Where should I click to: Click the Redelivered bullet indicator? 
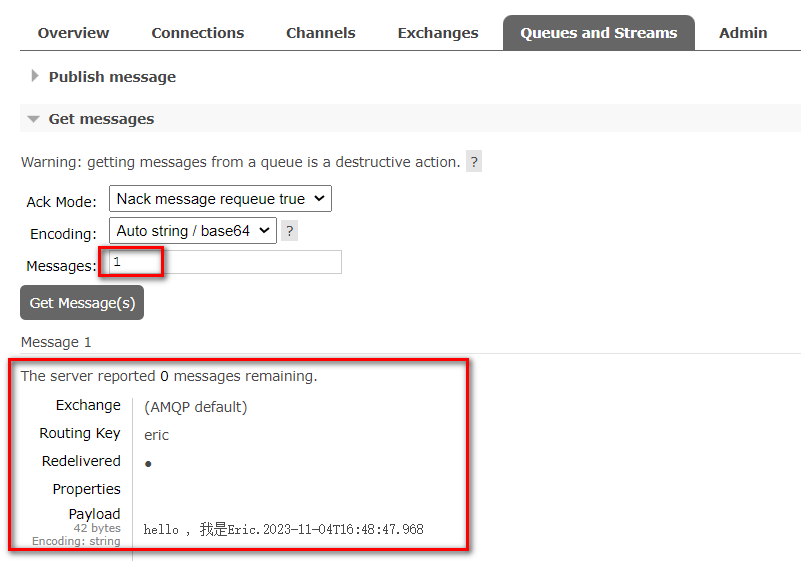(x=148, y=464)
